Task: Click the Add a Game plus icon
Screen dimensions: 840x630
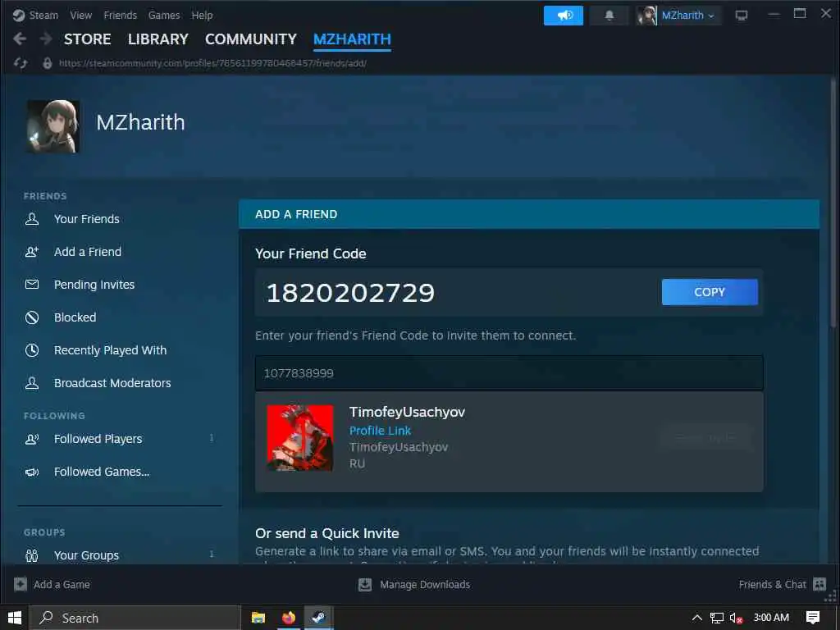Action: (21, 584)
